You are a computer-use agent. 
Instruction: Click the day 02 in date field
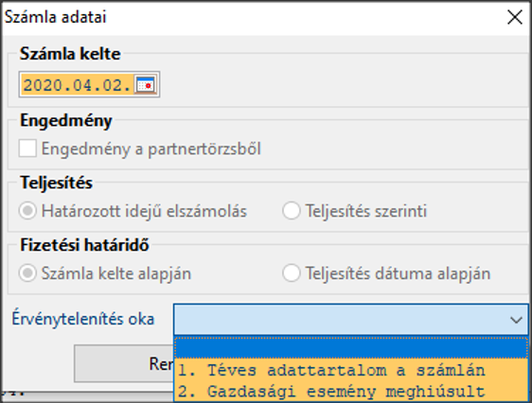click(113, 85)
